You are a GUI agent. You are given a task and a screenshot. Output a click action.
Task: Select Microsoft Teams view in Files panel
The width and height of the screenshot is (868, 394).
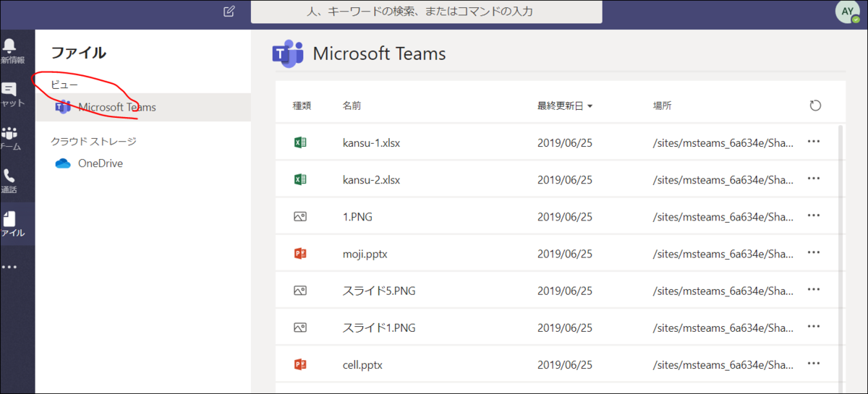click(116, 108)
